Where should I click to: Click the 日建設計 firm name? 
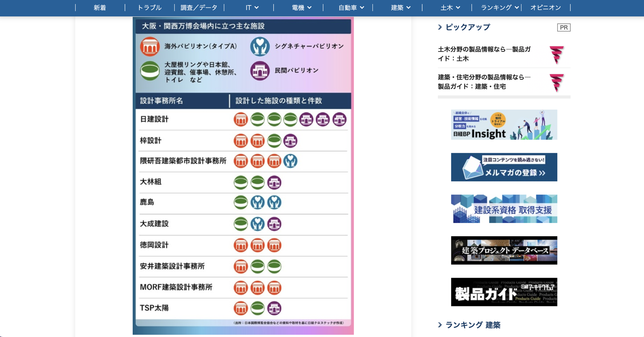[x=154, y=119]
